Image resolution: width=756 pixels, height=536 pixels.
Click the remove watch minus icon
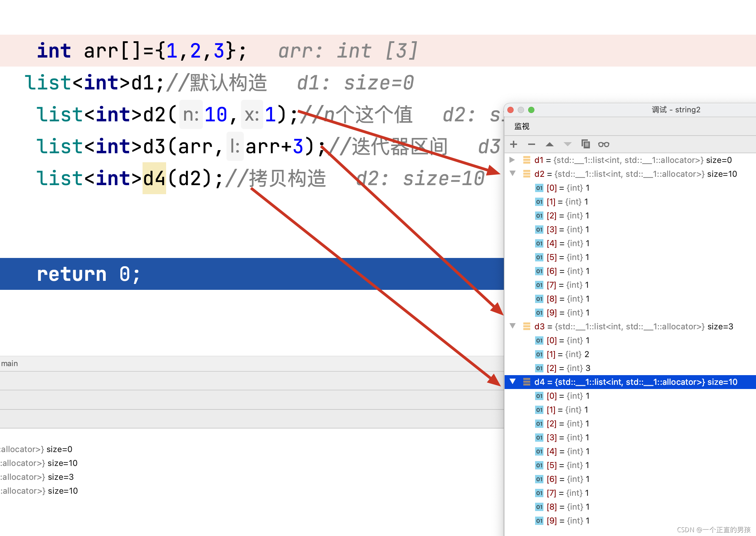point(531,144)
